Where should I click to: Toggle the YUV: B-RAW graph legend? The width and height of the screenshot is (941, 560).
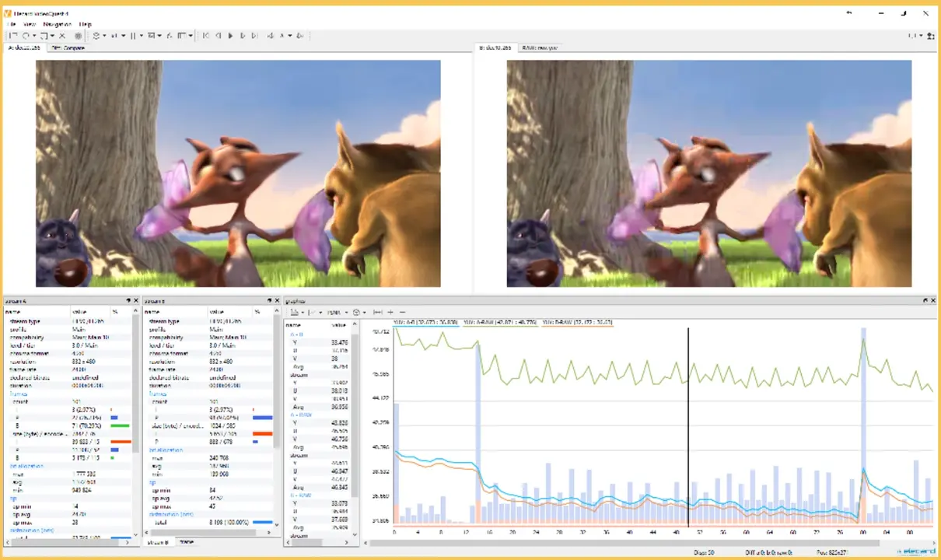(x=577, y=321)
